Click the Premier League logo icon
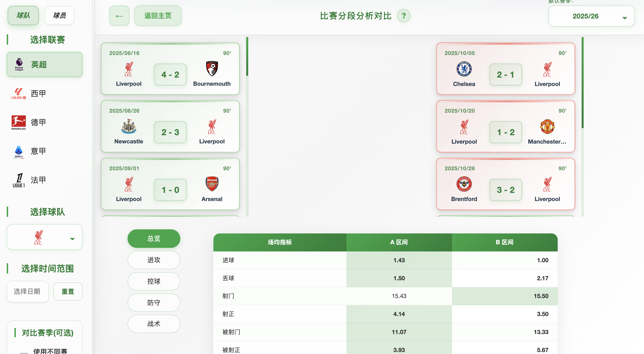644x354 pixels. point(19,64)
